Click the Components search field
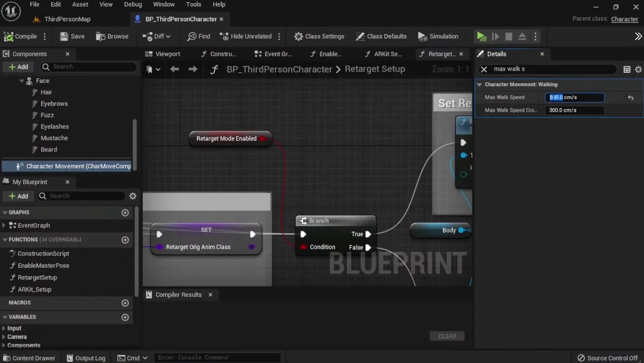Viewport: 644px width, 363px height. 89,67
